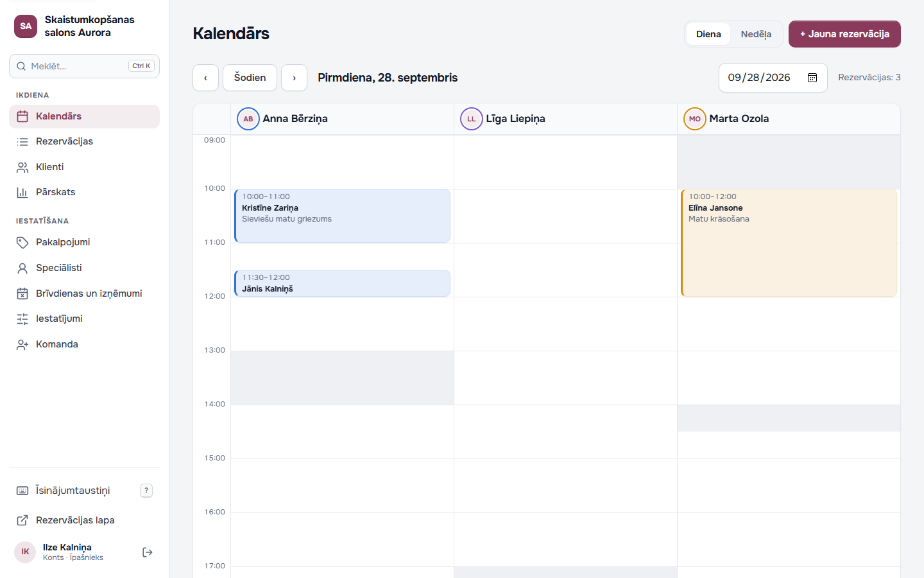Click the Brīvdienas un izņēmumi calendar icon

22,293
